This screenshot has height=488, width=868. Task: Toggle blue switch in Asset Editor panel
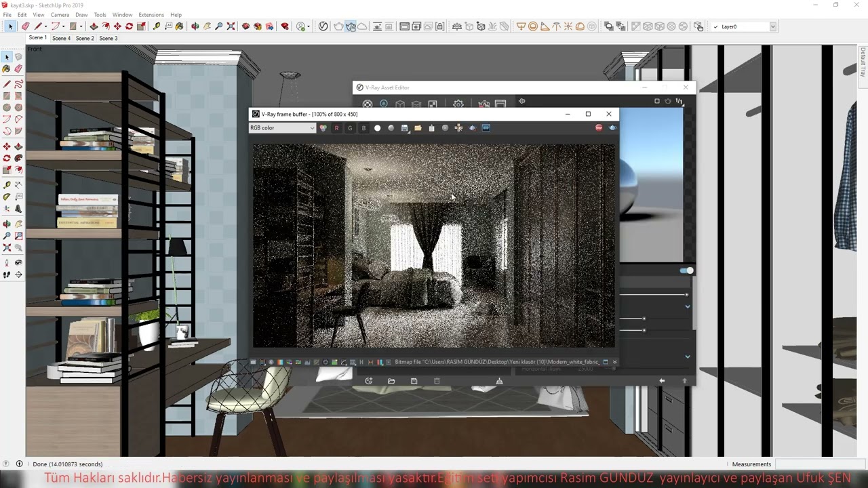click(x=687, y=270)
